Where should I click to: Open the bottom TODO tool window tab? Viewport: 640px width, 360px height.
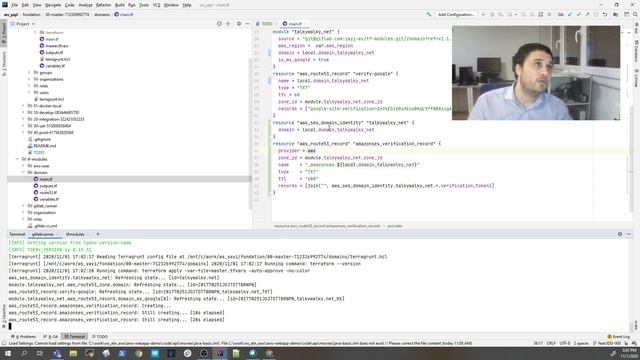pyautogui.click(x=100, y=337)
